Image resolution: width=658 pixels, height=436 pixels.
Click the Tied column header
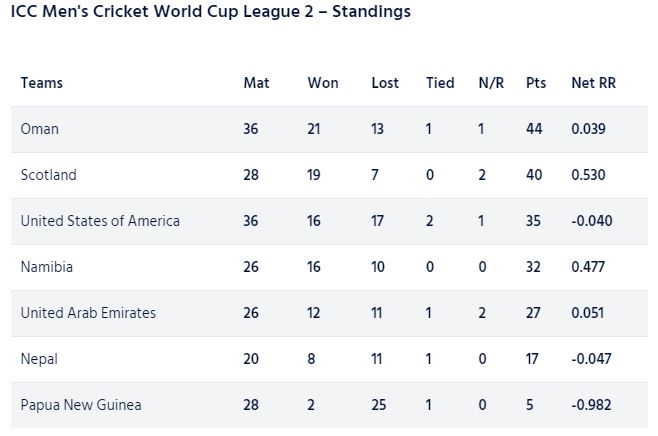click(x=440, y=83)
